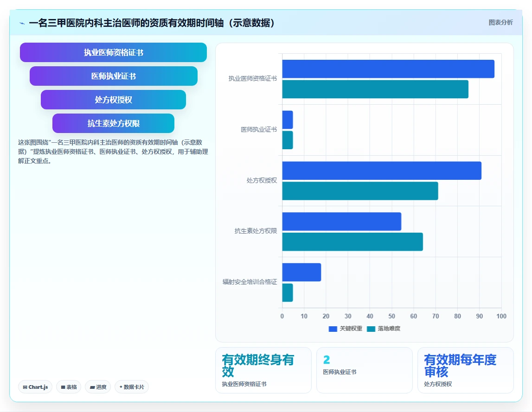Click the 数据卡片 tag chip
Screen dimensions: 532x412
[x=132, y=387]
